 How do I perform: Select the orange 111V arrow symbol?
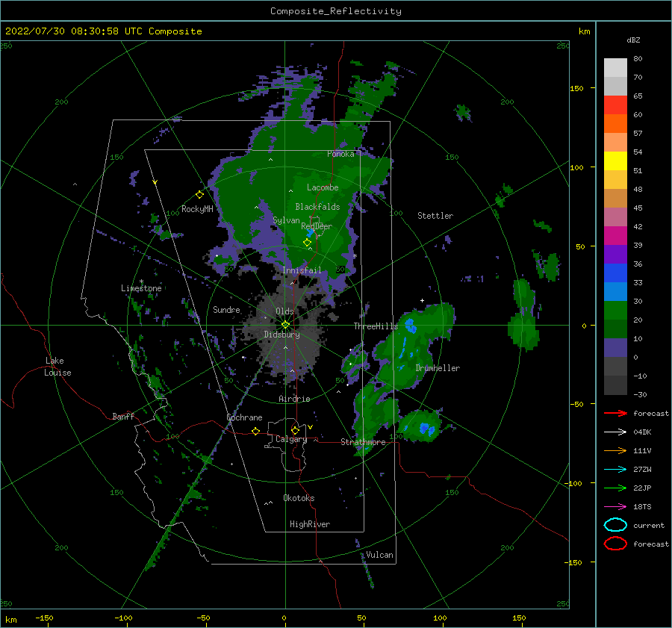tap(615, 450)
